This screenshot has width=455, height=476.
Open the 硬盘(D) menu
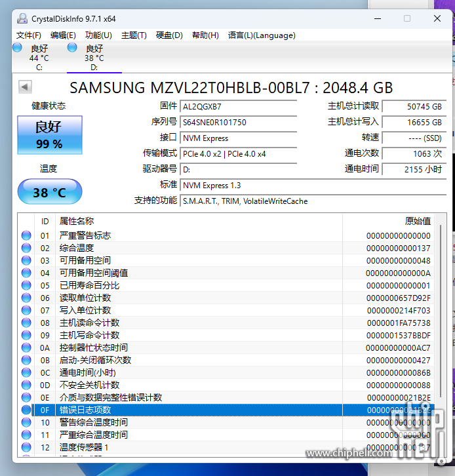[x=169, y=35]
